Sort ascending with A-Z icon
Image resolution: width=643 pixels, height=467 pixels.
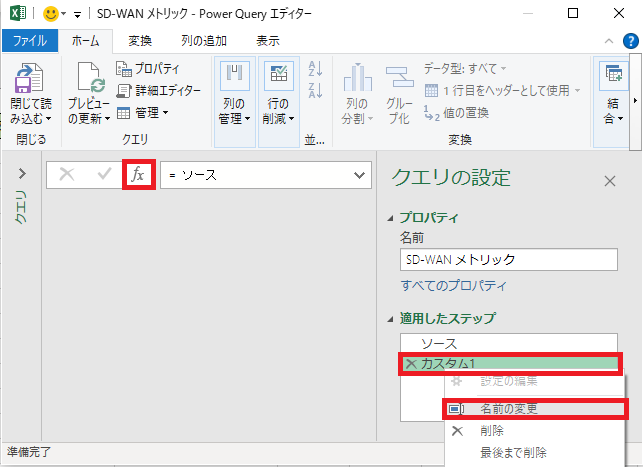[x=315, y=68]
